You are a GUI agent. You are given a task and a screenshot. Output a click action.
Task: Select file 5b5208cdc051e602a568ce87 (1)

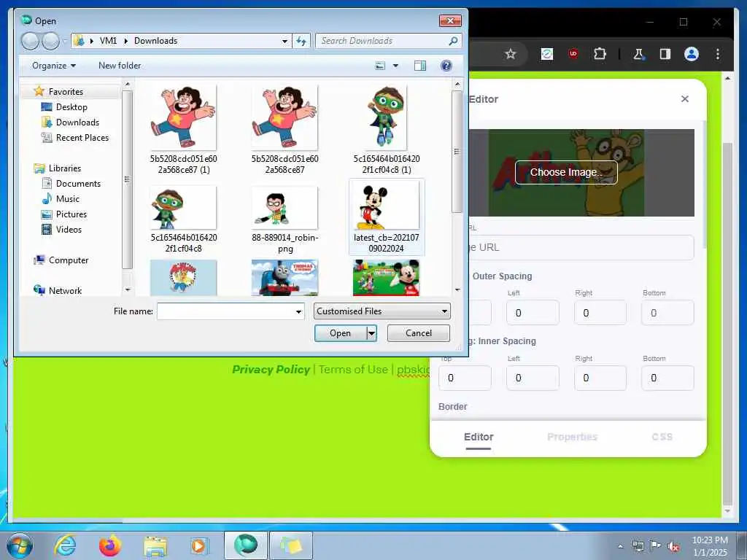[183, 128]
